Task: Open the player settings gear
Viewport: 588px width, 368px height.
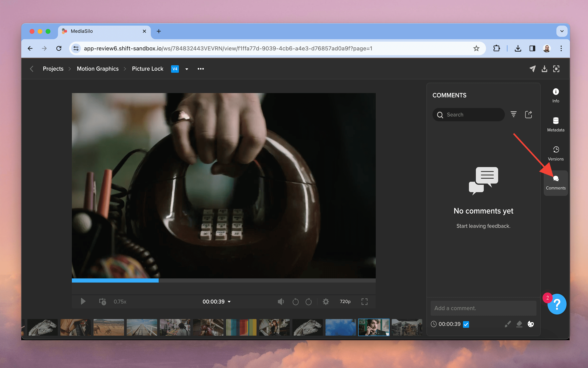Action: [326, 302]
